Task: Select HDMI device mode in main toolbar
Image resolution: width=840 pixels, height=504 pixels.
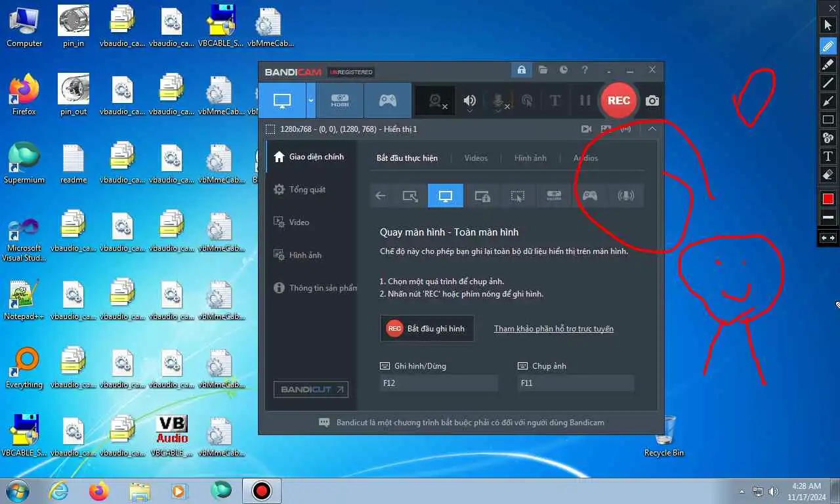Action: coord(339,100)
